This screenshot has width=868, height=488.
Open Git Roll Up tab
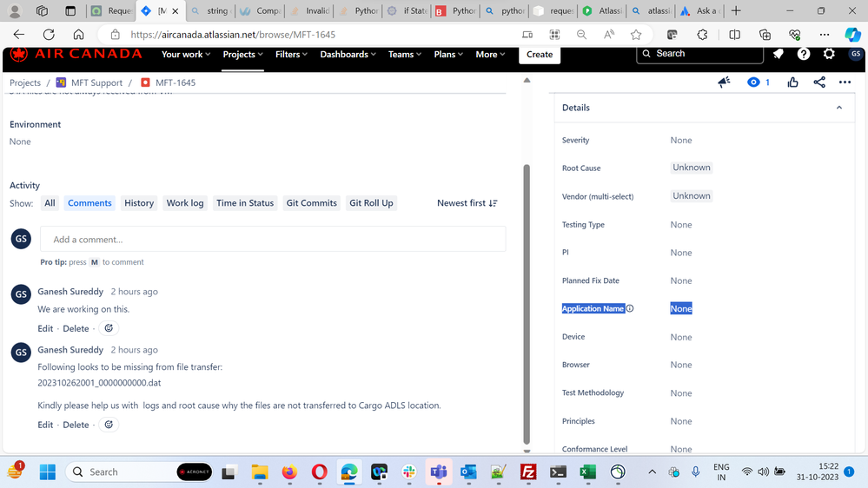click(x=372, y=203)
